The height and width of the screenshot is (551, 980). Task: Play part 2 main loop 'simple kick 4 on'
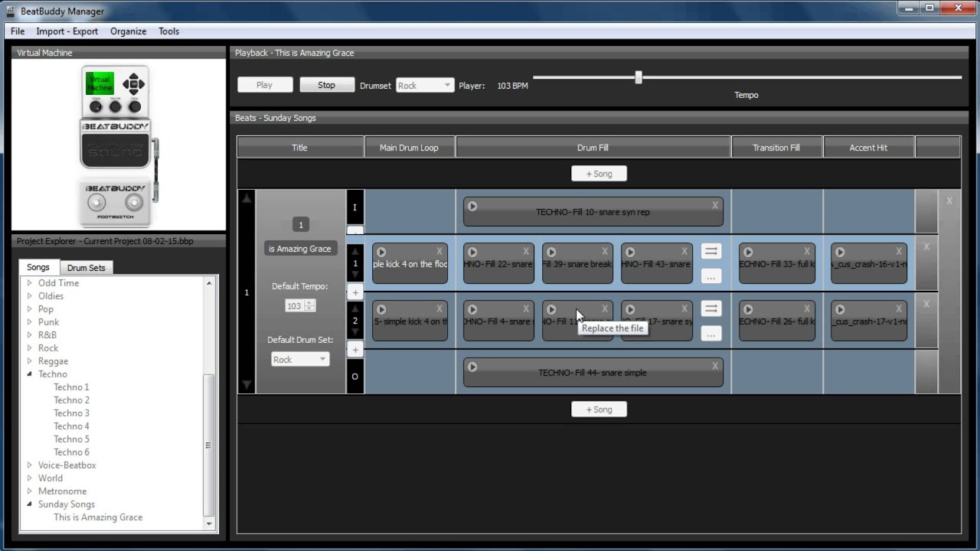[x=381, y=309]
